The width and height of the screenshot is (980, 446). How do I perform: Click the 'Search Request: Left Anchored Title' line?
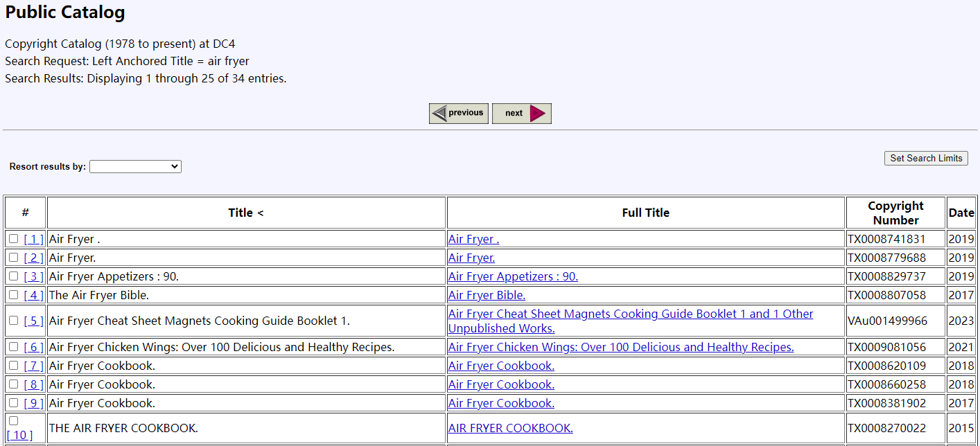(x=127, y=61)
